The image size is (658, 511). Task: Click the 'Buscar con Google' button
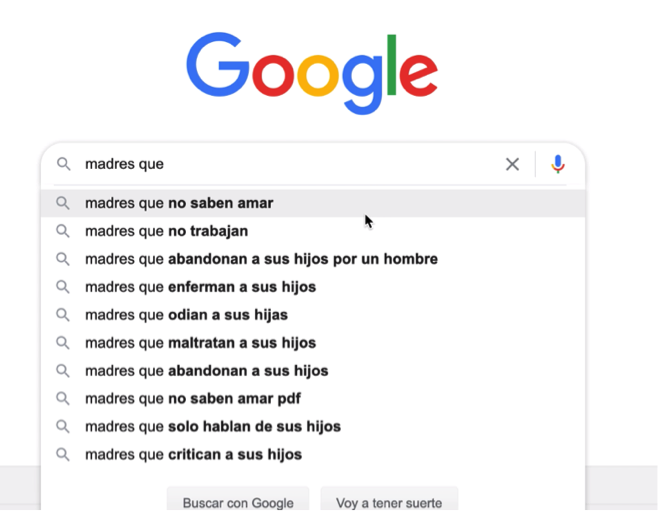coord(238,501)
